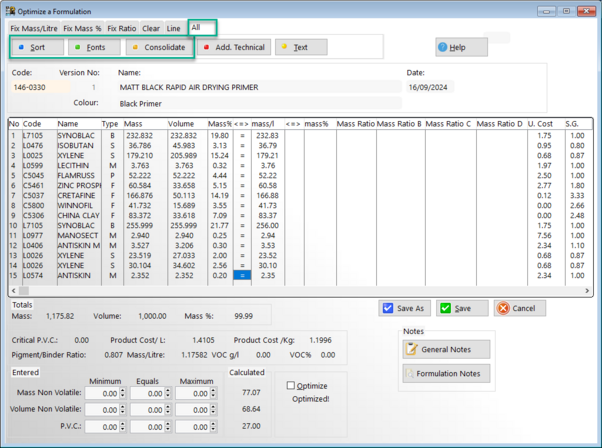Click the Cancel red cross icon
The height and width of the screenshot is (448, 602).
coord(503,308)
